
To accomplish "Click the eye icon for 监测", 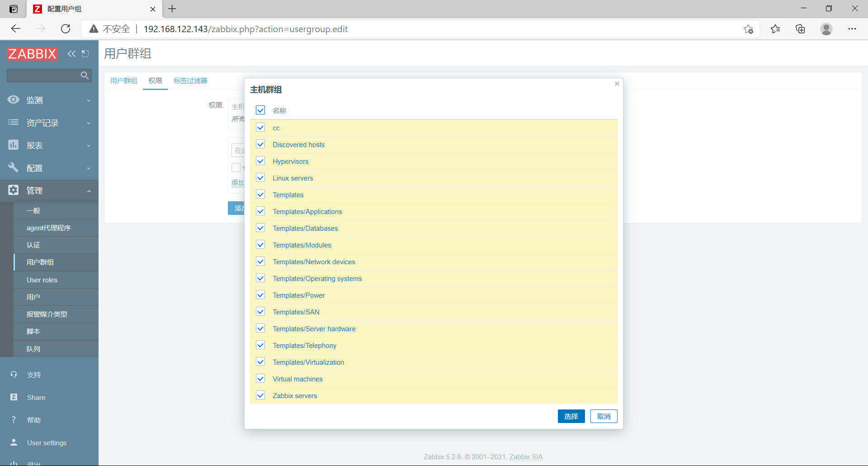I will tap(14, 100).
